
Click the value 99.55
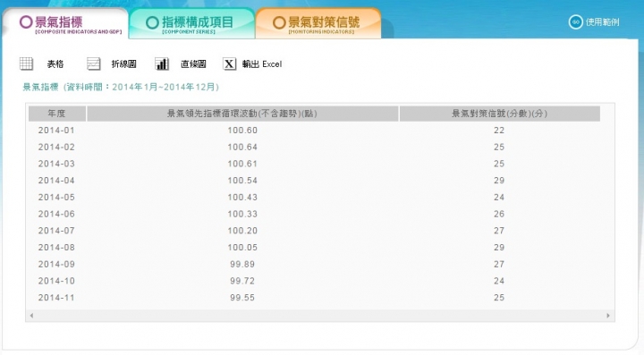pyautogui.click(x=242, y=298)
